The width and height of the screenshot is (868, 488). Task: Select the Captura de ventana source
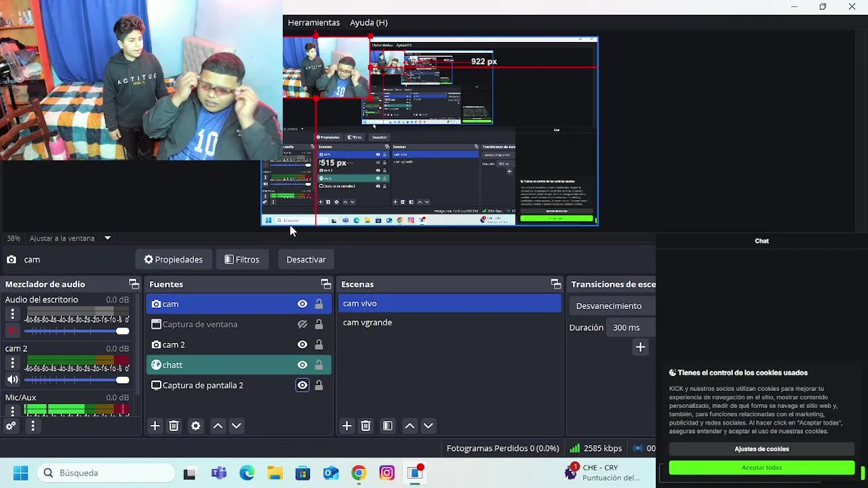[239, 324]
